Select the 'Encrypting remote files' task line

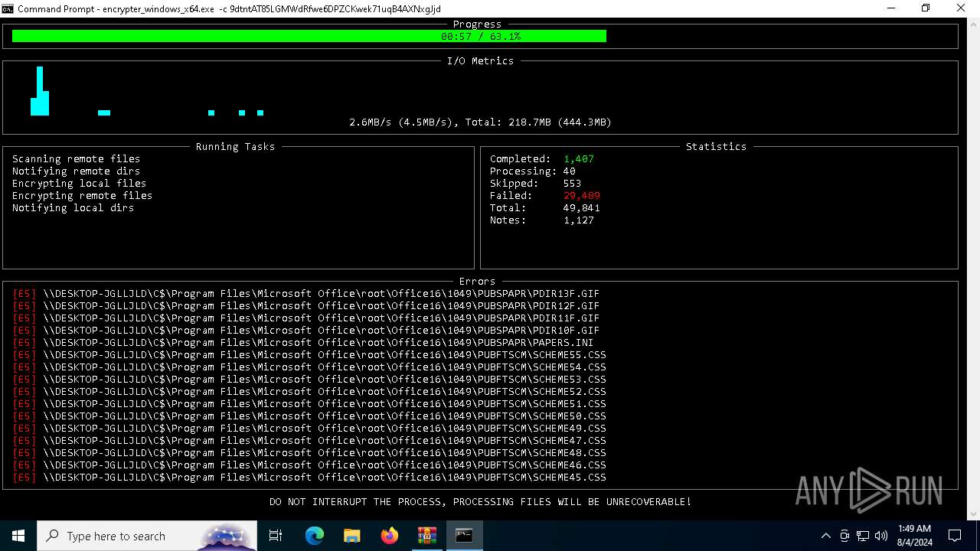pos(82,196)
